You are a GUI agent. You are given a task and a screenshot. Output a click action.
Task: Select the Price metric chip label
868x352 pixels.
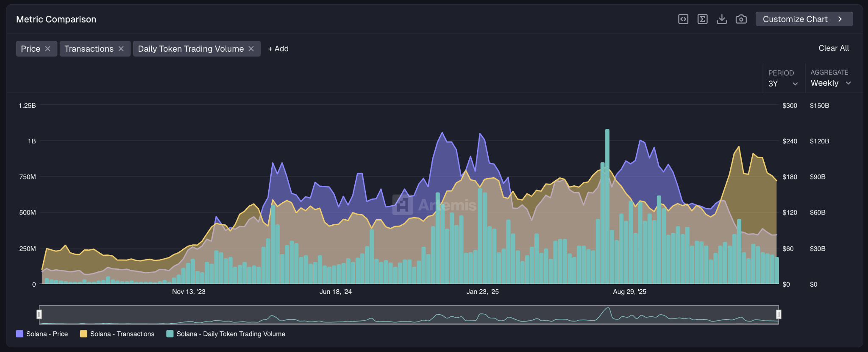tap(31, 49)
